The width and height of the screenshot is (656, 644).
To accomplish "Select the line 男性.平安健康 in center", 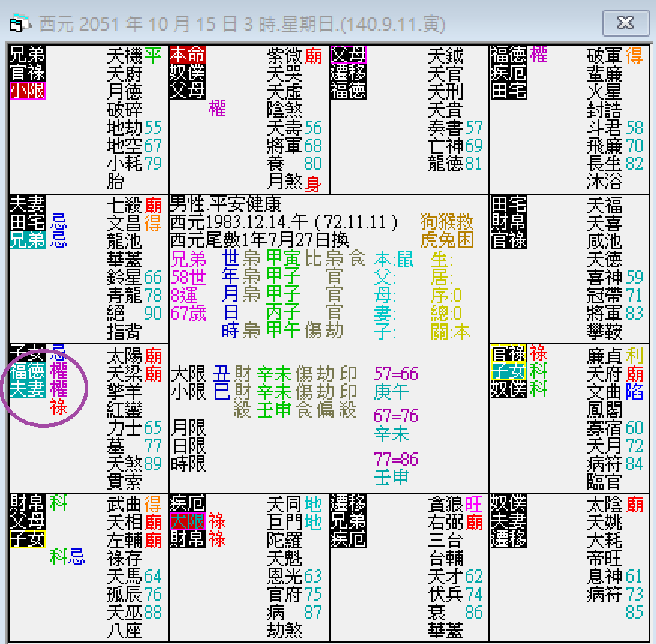I will pyautogui.click(x=226, y=204).
